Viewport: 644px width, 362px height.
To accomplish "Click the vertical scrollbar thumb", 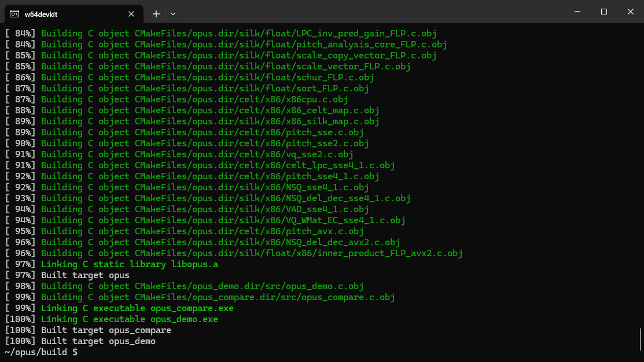I will click(x=641, y=339).
